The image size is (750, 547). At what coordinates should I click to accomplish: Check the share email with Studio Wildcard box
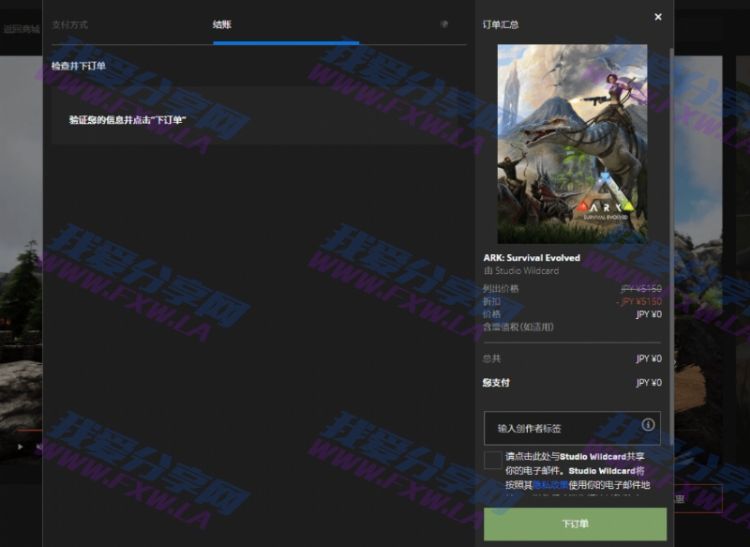[493, 459]
